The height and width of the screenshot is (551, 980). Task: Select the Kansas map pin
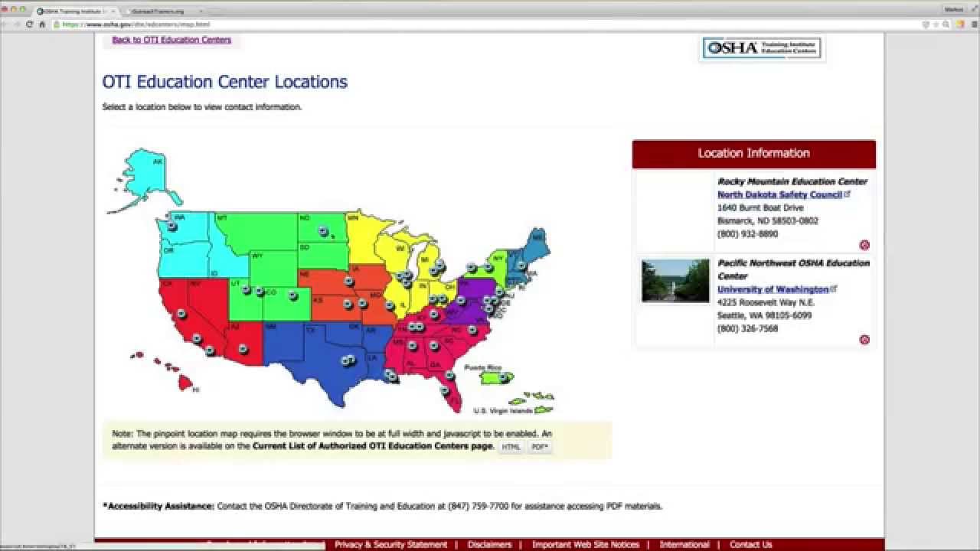click(x=348, y=304)
